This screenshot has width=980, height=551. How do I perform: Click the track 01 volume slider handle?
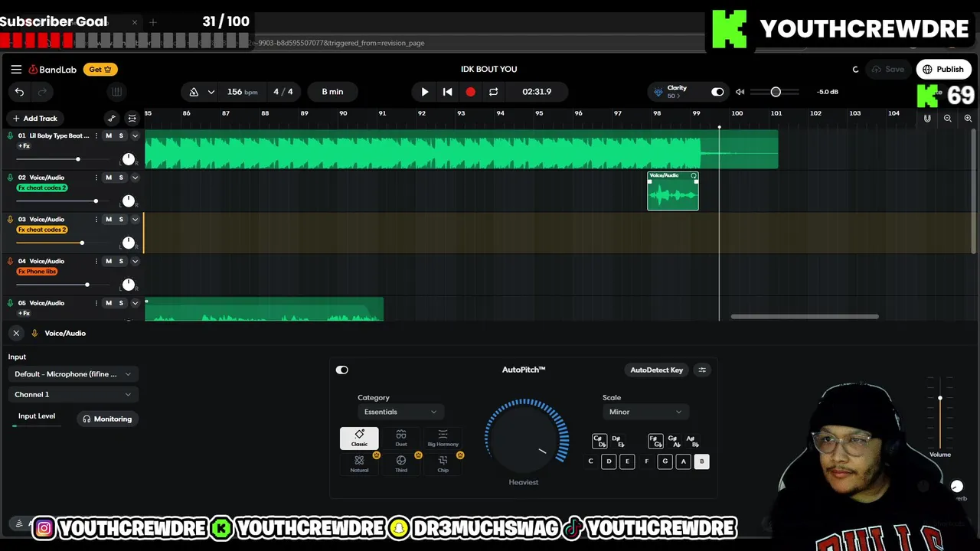77,159
